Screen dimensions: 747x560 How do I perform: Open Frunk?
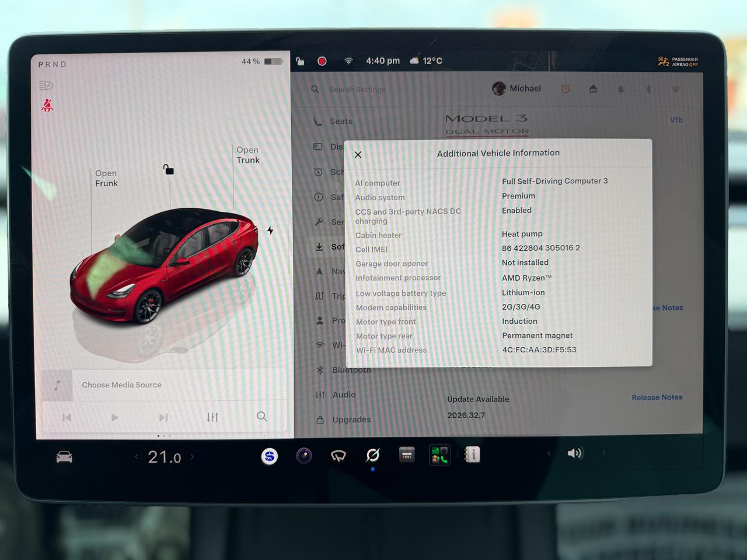coord(106,178)
